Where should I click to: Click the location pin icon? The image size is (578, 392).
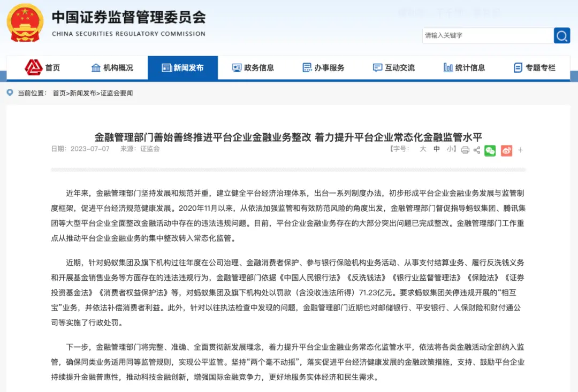10,93
